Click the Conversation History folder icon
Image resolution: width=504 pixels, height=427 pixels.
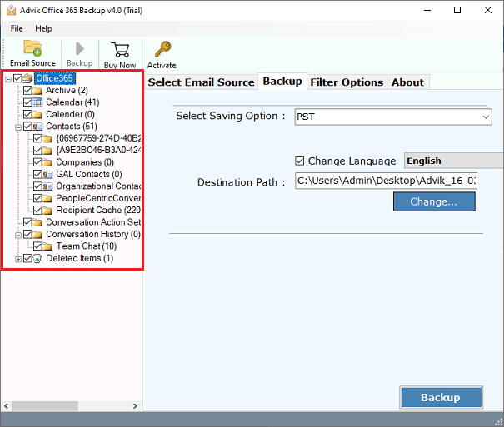(x=37, y=235)
